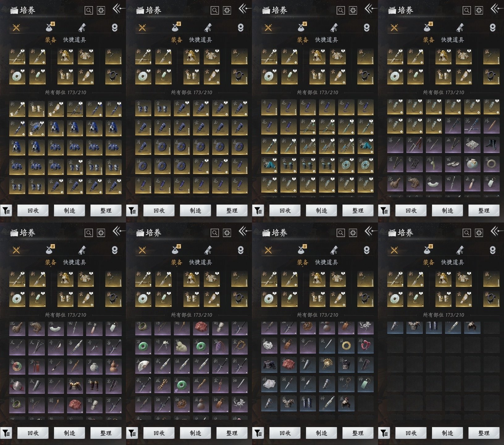Image resolution: width=504 pixels, height=445 pixels.
Task: Open filter icon in bottom row's third panel
Action: (258, 433)
